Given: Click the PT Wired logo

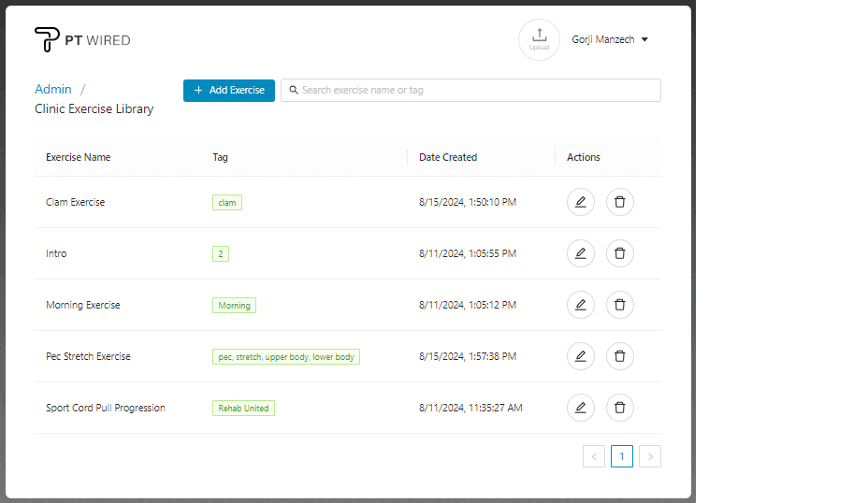Looking at the screenshot, I should pyautogui.click(x=82, y=40).
